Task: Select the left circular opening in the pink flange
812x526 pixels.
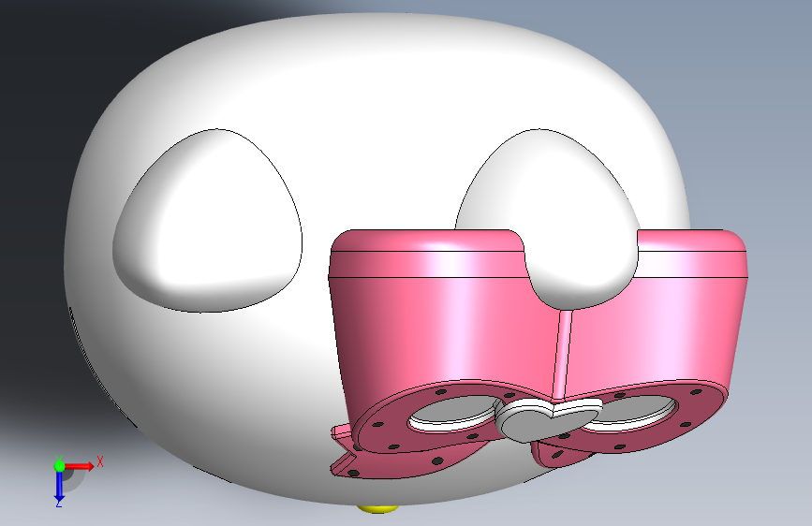Action: coord(455,414)
